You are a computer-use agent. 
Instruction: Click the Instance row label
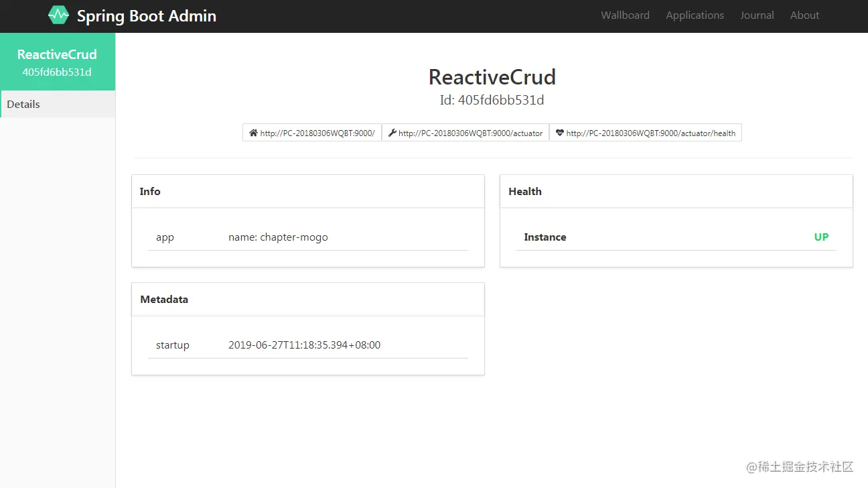pos(545,237)
